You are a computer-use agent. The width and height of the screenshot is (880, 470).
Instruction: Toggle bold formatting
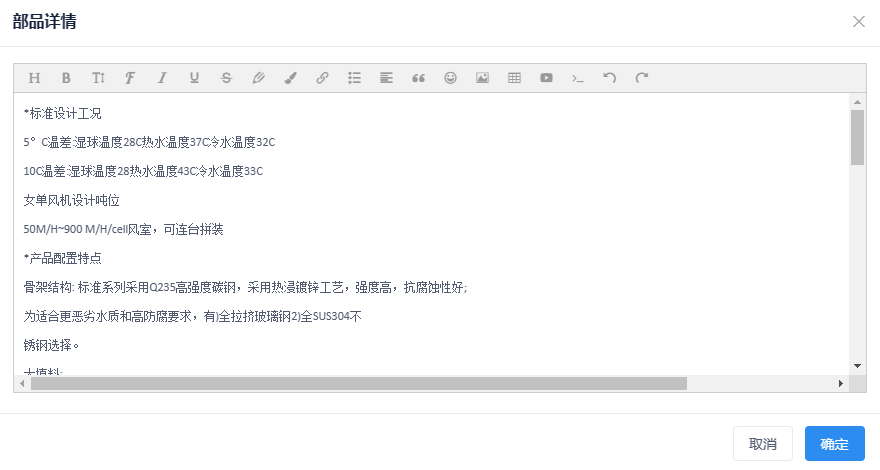[x=66, y=78]
